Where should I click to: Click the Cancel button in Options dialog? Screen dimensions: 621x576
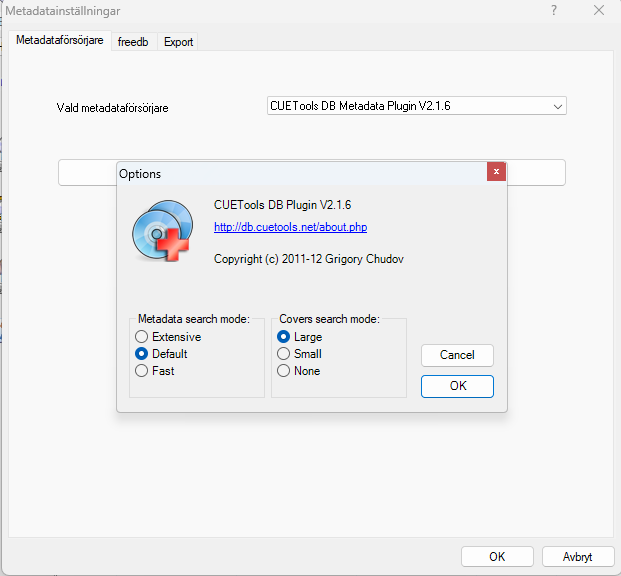tap(457, 355)
